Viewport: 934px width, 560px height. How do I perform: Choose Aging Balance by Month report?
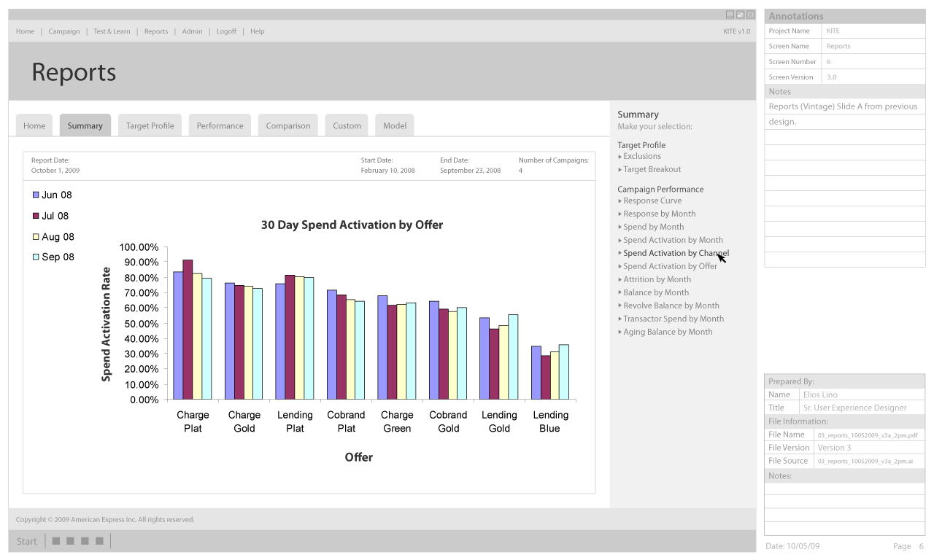coord(668,332)
